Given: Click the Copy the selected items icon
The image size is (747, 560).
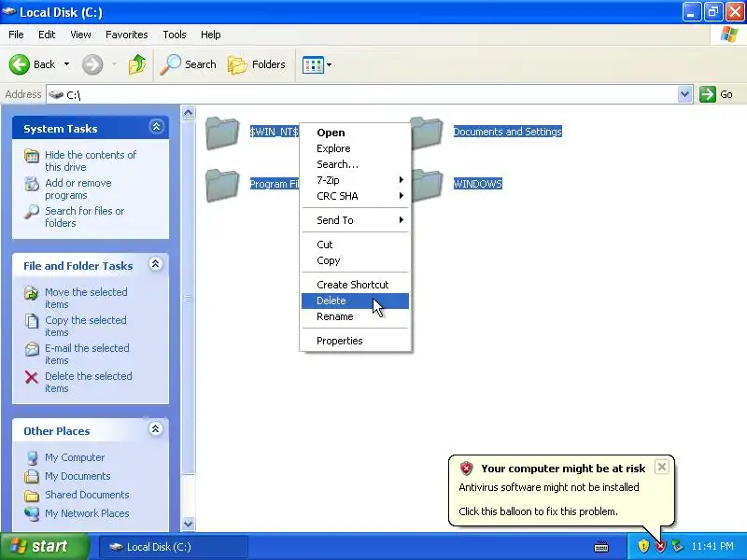Looking at the screenshot, I should (32, 321).
